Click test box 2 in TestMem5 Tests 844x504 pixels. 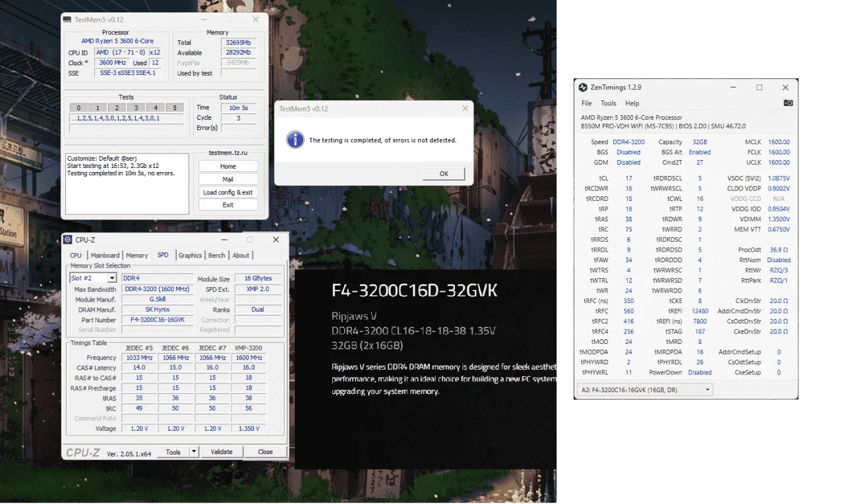[117, 108]
